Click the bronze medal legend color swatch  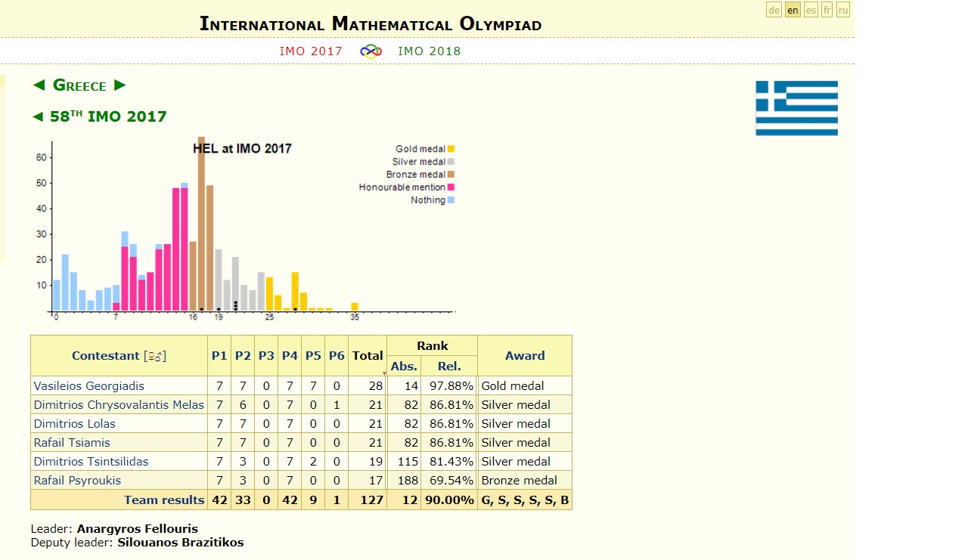pos(451,175)
